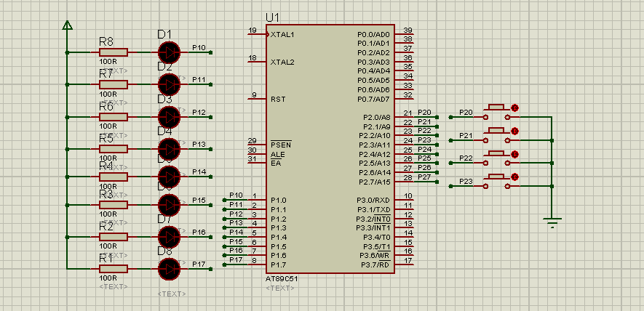Toggle red latch dot of P21 button

(x=514, y=131)
